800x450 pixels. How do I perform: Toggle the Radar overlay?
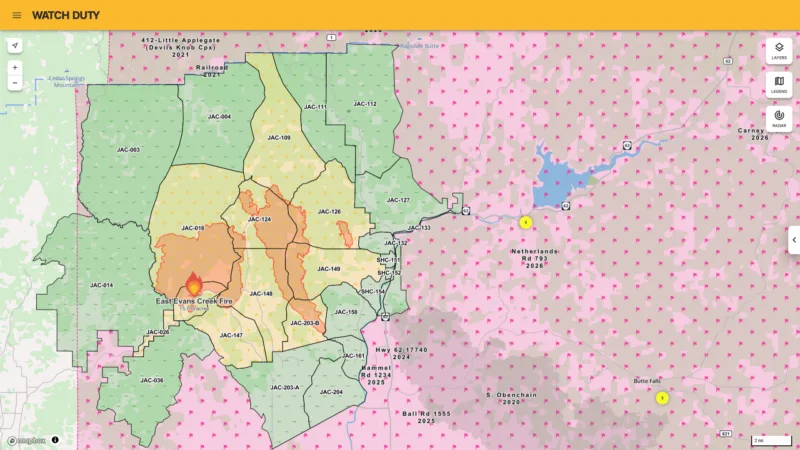coord(779,118)
